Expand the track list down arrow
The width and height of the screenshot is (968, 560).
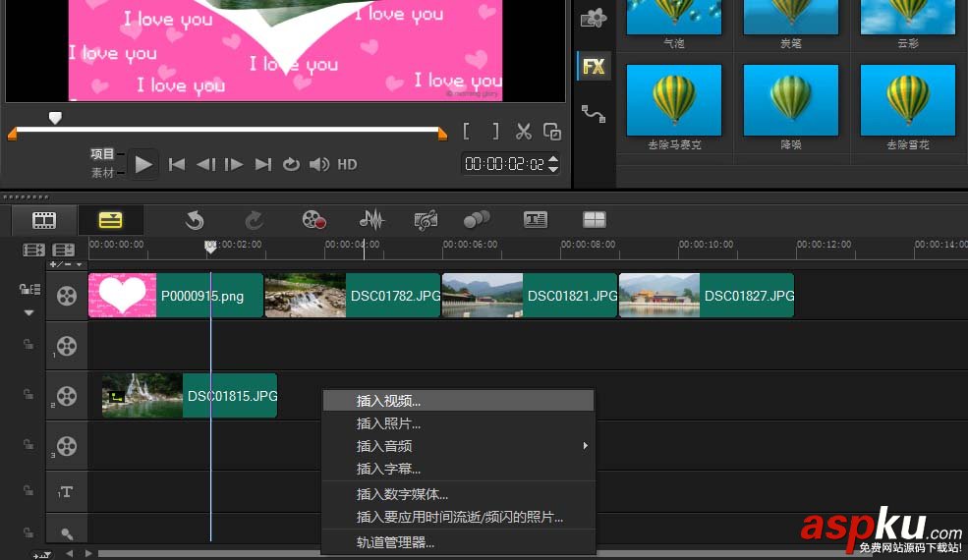click(x=28, y=312)
